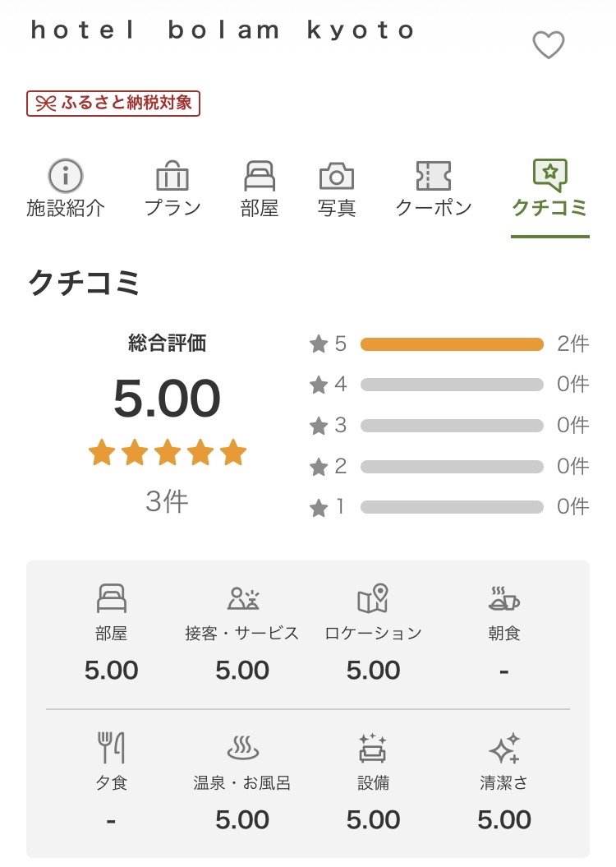Select the クチコミ reviews tab
This screenshot has width=616, height=867.
coord(549,189)
